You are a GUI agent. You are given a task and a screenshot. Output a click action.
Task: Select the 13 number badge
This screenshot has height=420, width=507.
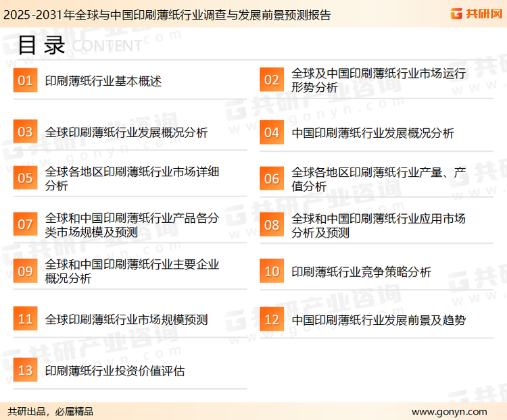25,370
